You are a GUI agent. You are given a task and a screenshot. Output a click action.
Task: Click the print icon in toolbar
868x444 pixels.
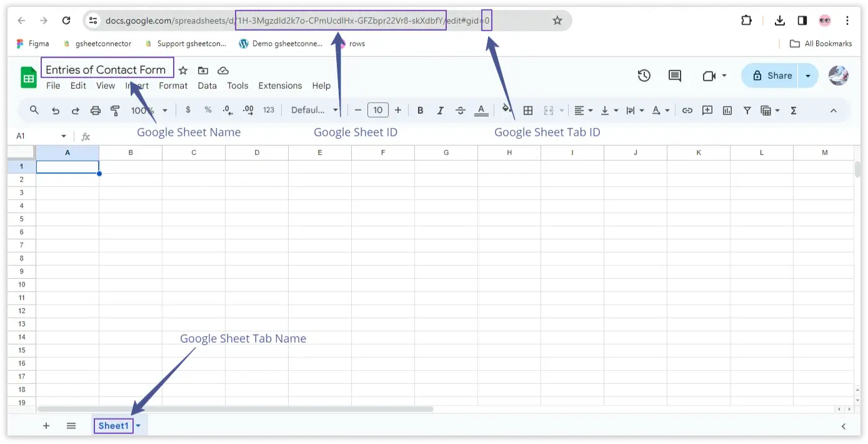tap(96, 111)
